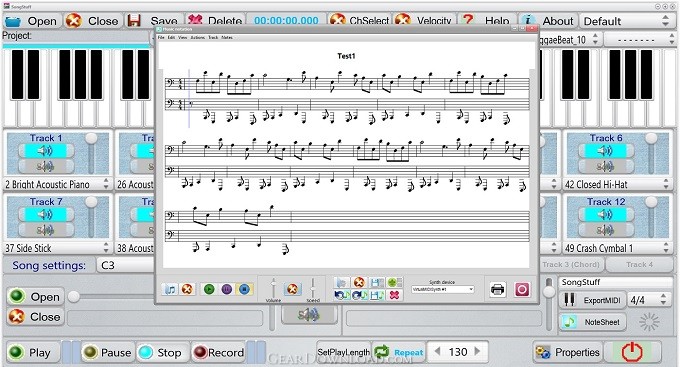This screenshot has height=367, width=680.
Task: Adjust the Volume slider in notation window
Action: pos(273,288)
